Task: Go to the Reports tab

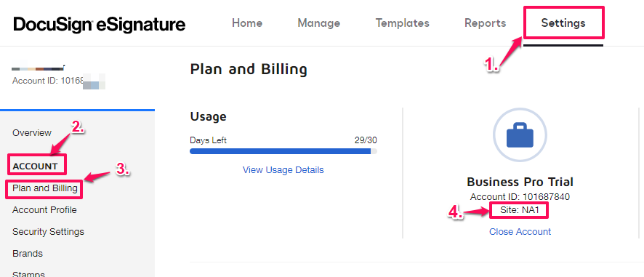Action: pyautogui.click(x=485, y=23)
